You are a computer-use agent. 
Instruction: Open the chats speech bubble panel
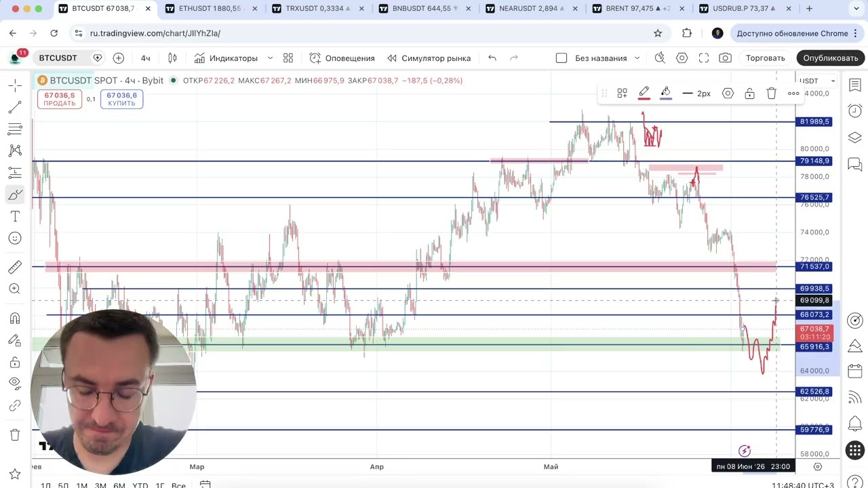pos(855,164)
